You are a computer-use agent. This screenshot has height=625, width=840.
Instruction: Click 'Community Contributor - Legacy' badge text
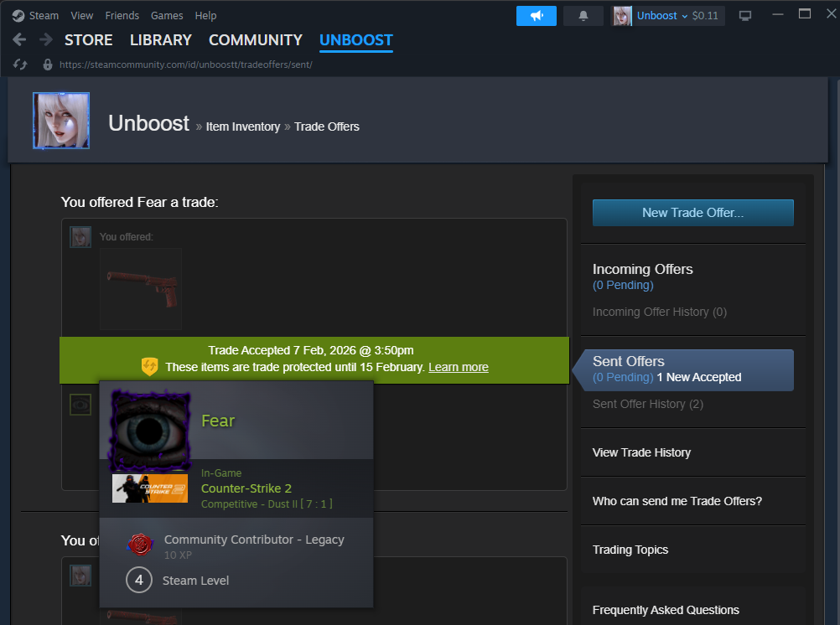click(254, 540)
